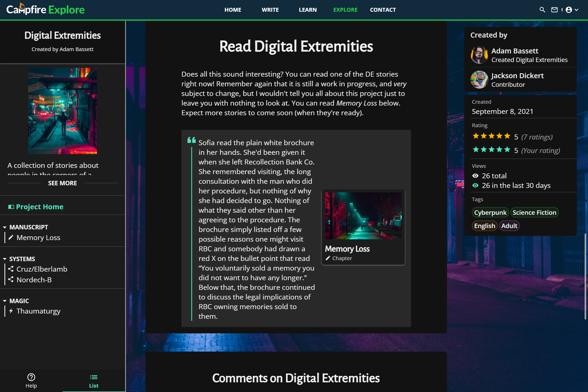Click pencil icon beside Memory Loss
The width and height of the screenshot is (588, 392).
(11, 237)
